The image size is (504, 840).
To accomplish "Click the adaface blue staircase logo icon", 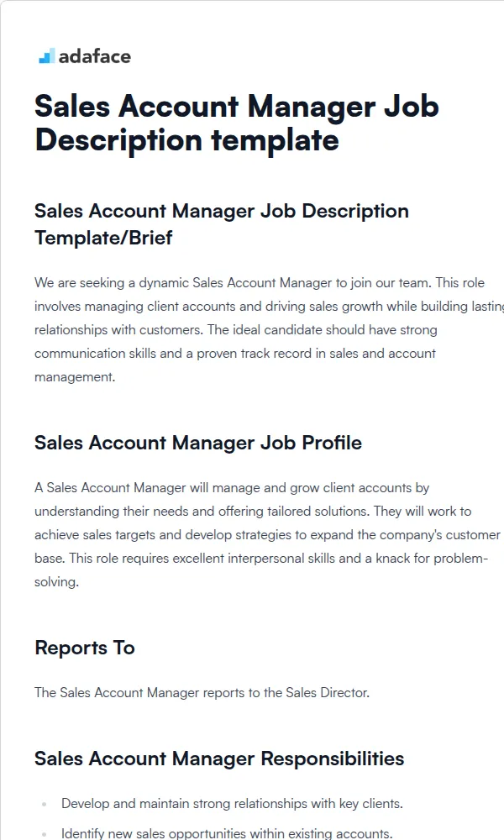I will [46, 55].
